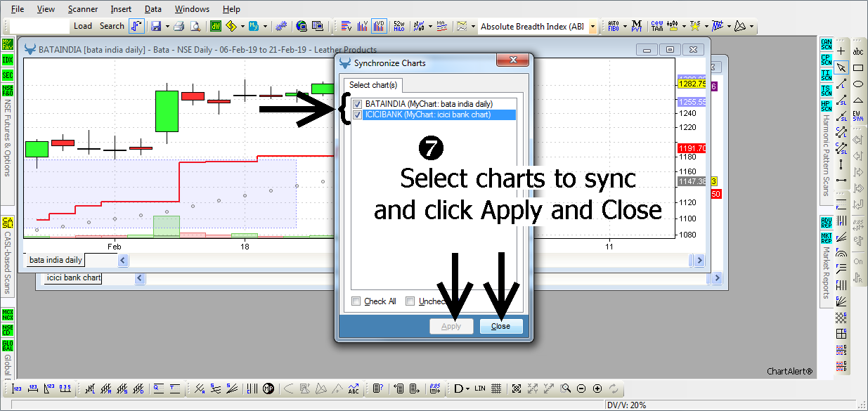Open the Insert menu
This screenshot has width=868, height=411.
click(121, 9)
